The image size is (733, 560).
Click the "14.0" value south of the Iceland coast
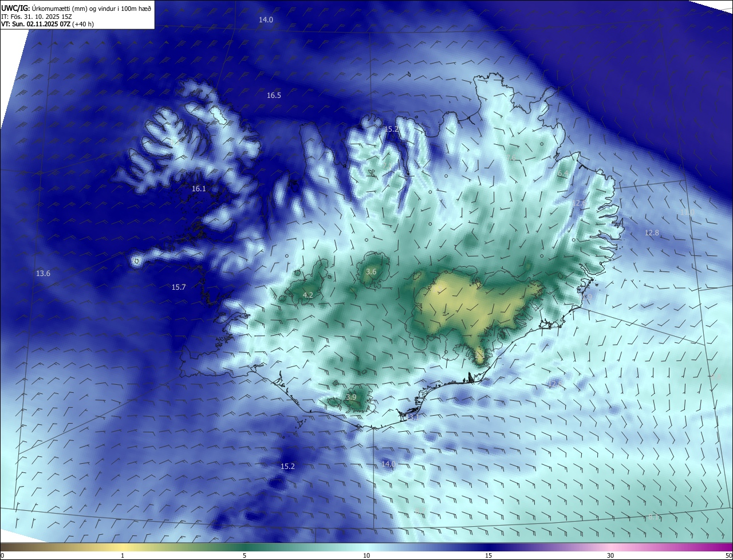(388, 464)
